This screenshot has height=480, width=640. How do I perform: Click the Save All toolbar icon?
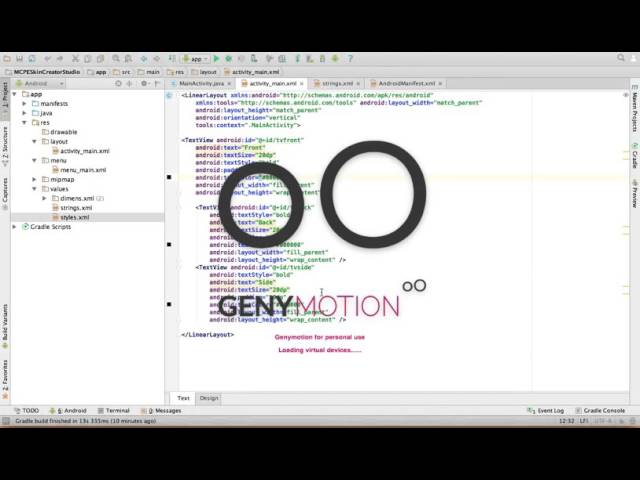click(19, 59)
